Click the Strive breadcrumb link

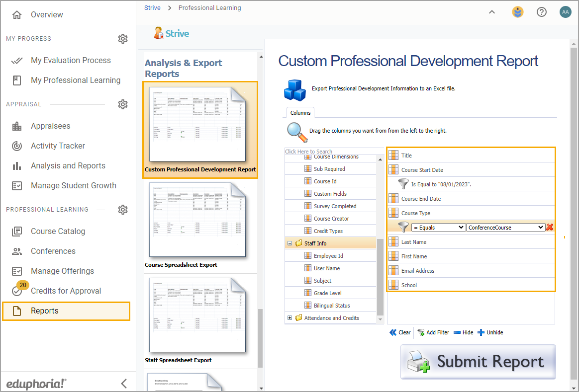[152, 8]
